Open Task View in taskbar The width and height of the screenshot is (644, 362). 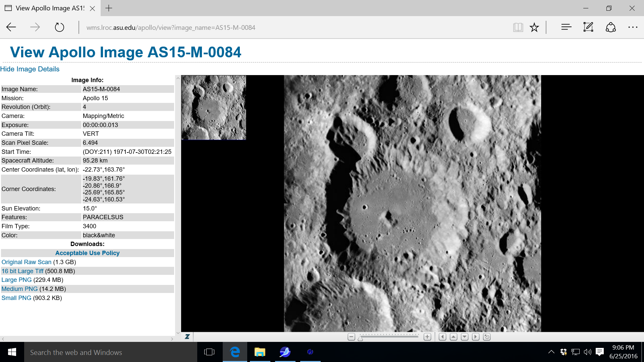point(209,352)
